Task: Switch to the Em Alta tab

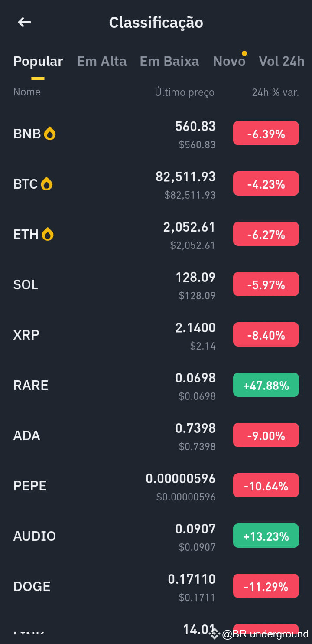Action: (x=102, y=61)
